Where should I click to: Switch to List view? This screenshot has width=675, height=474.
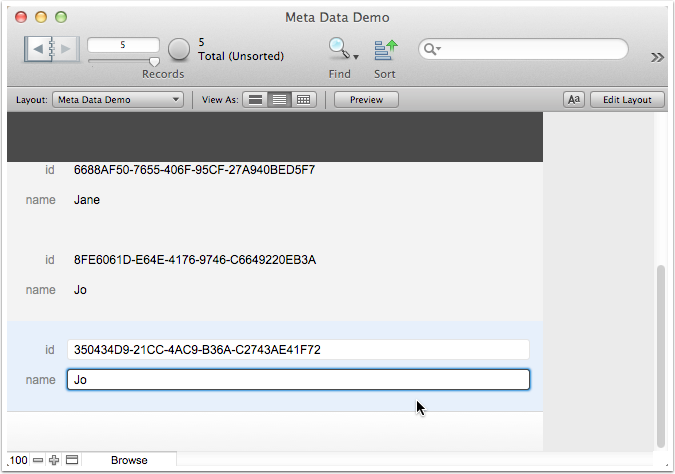click(x=280, y=99)
